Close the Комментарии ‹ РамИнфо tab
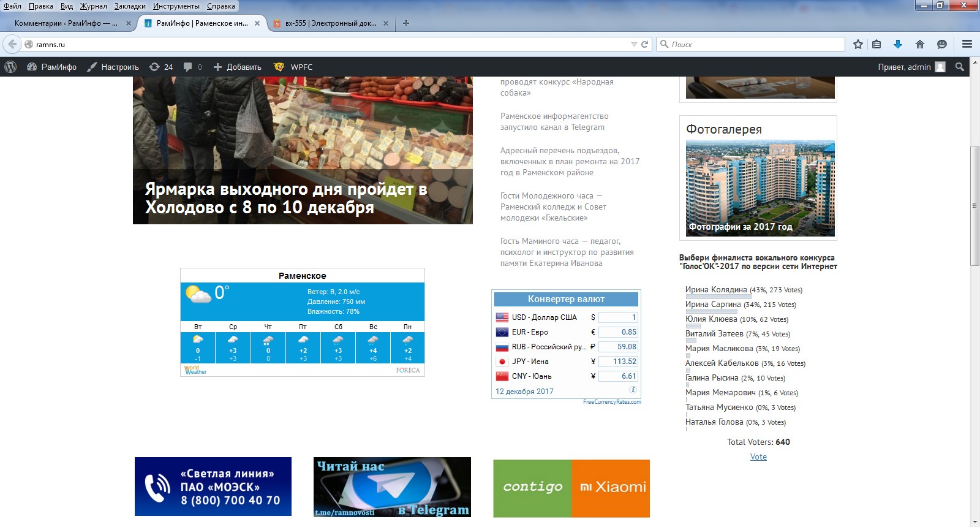This screenshot has width=980, height=527. point(129,23)
